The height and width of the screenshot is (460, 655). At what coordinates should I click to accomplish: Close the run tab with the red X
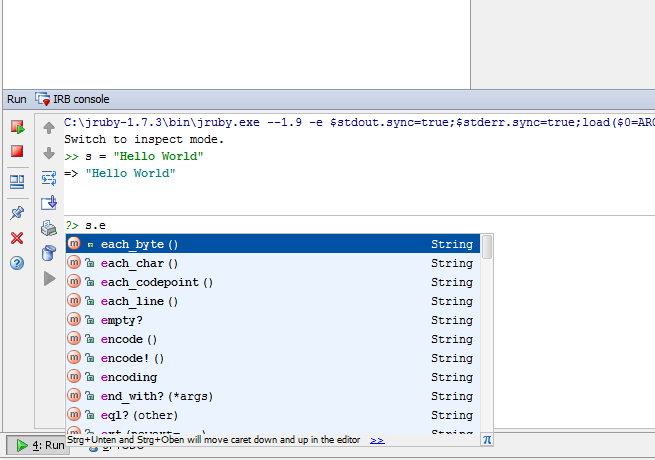(x=17, y=238)
